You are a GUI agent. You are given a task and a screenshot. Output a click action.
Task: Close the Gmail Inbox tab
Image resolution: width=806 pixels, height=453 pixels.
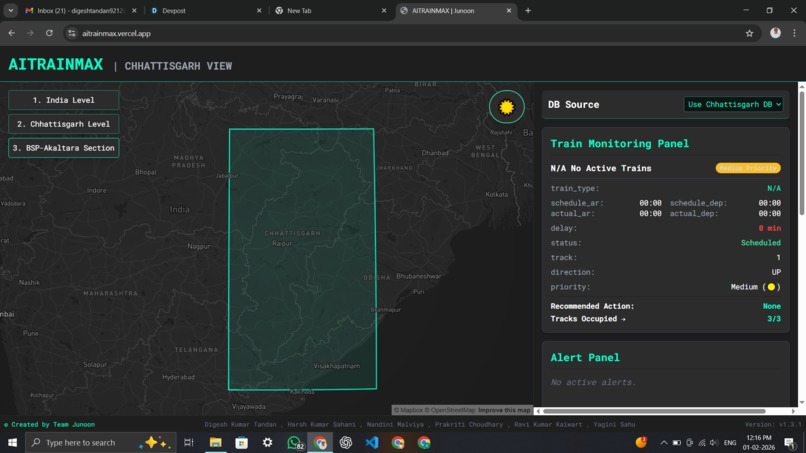(x=134, y=10)
